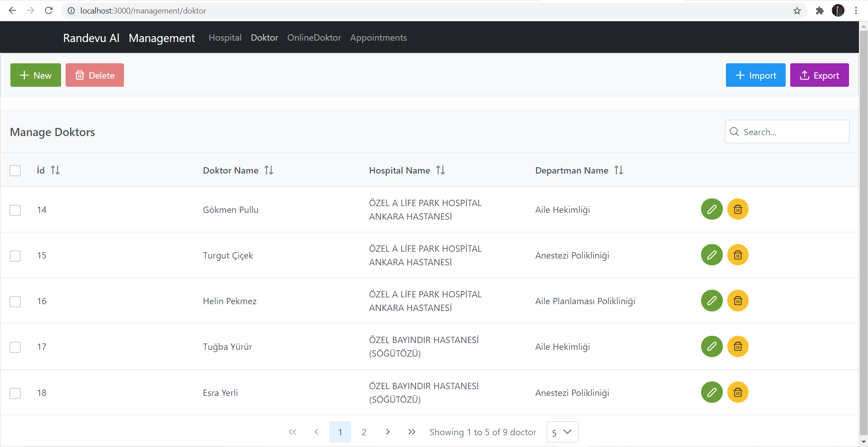Click the delete icon for Esra Yerli
This screenshot has height=447, width=868.
[737, 392]
